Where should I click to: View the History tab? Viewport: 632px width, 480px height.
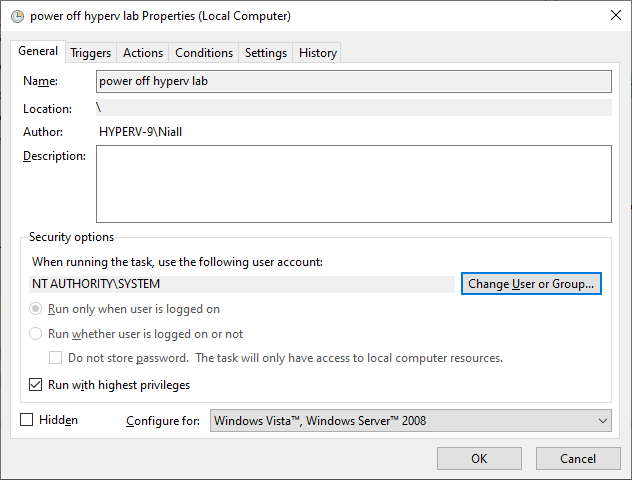pos(318,53)
